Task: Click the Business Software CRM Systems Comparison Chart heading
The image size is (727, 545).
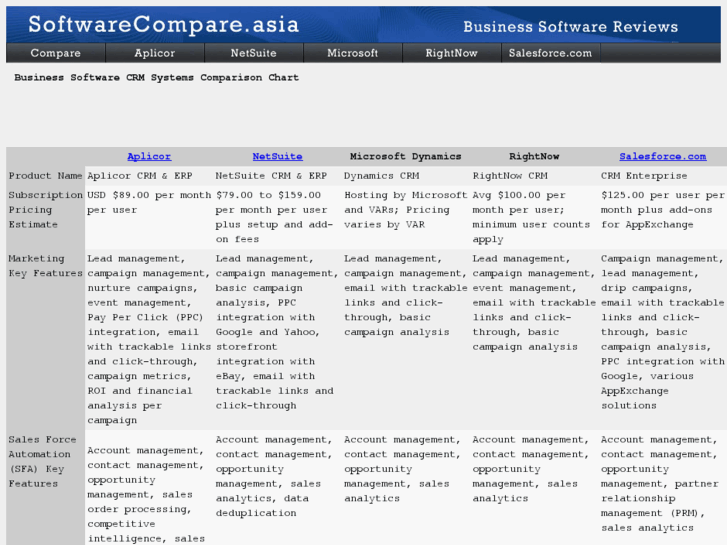Action: coord(156,77)
